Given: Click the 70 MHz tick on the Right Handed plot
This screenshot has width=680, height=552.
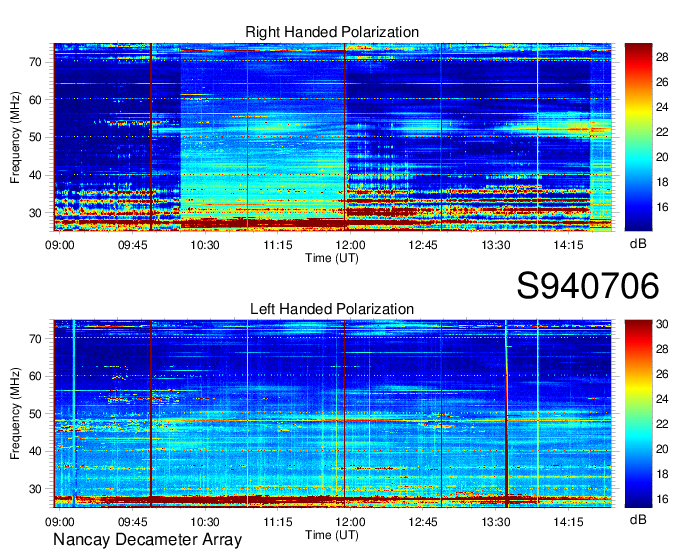Looking at the screenshot, I should pos(36,62).
